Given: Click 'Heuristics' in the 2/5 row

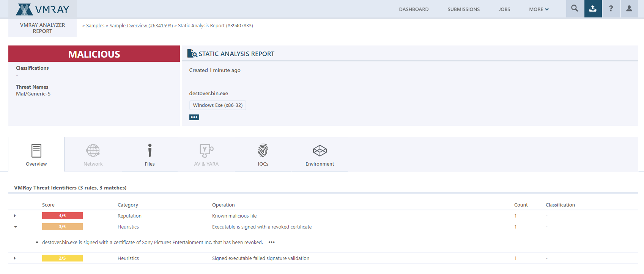Looking at the screenshot, I should [128, 258].
